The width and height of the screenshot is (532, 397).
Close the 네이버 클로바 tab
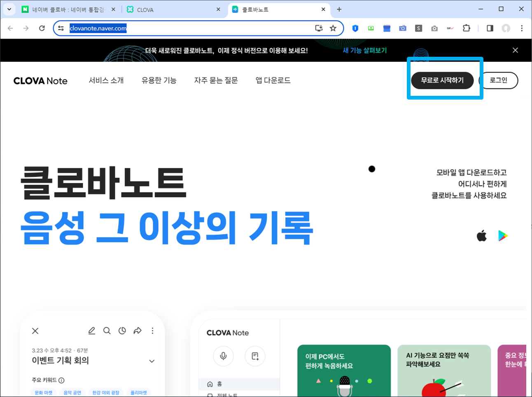pos(113,9)
